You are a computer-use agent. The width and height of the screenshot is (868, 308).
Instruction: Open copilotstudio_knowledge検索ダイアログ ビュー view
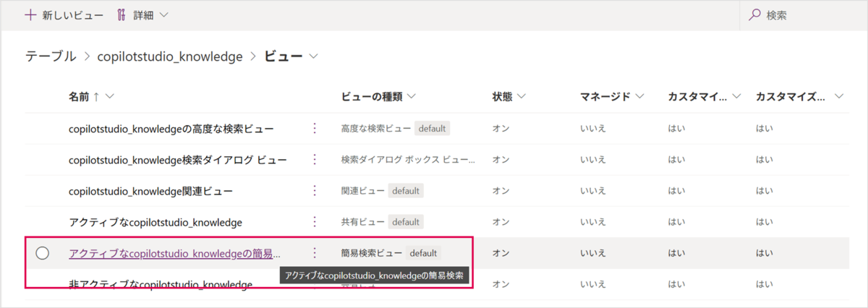tap(178, 159)
